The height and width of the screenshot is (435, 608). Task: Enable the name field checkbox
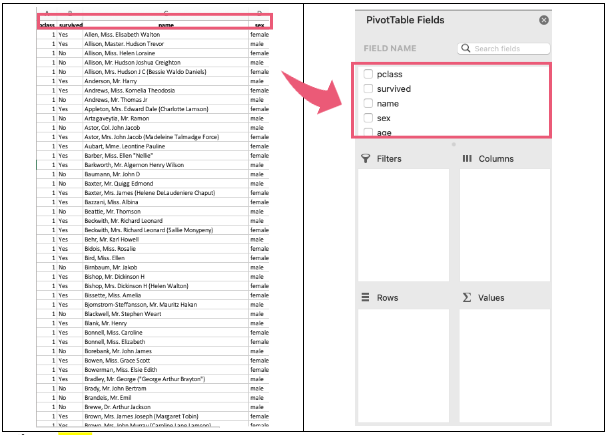click(x=369, y=103)
